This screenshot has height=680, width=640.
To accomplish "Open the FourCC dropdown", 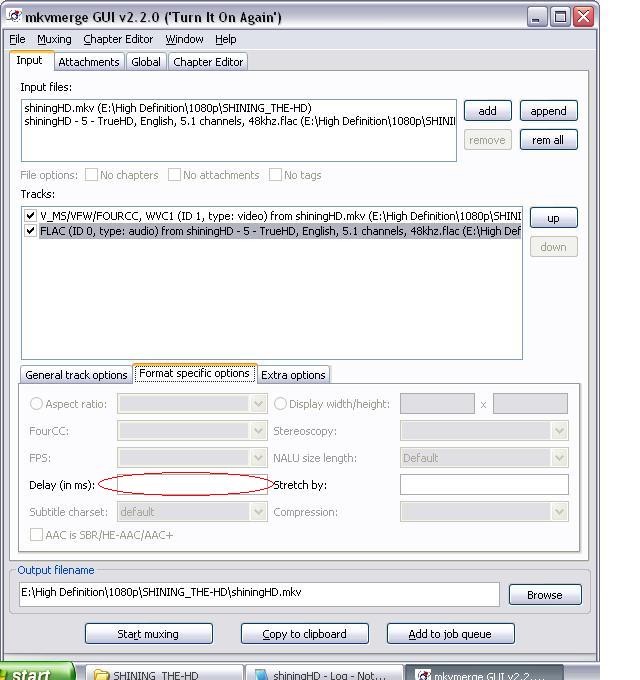I will [x=192, y=431].
